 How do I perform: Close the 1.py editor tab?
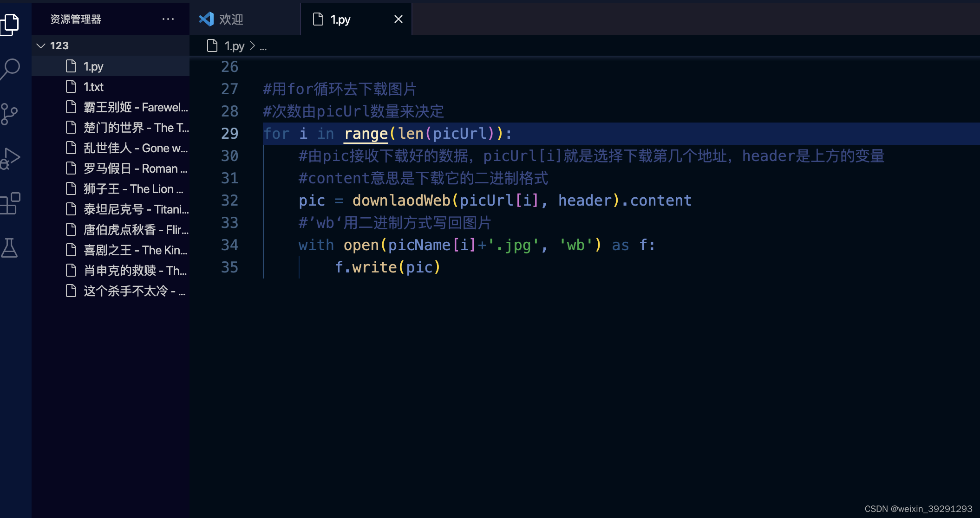[x=399, y=19]
